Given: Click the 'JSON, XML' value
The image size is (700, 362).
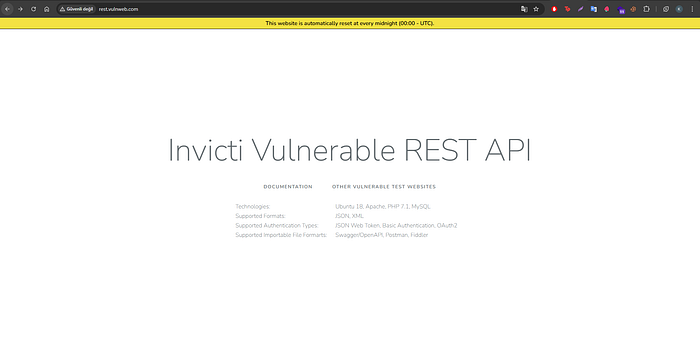Looking at the screenshot, I should pos(350,216).
